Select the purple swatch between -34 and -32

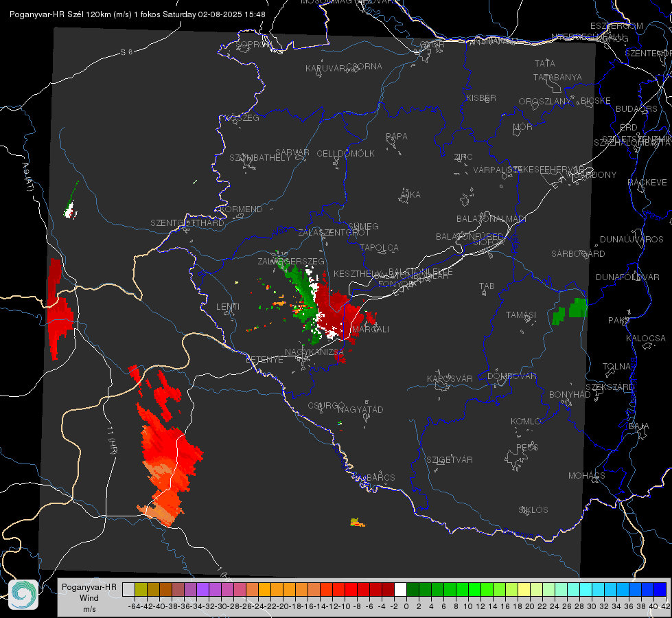click(x=202, y=589)
